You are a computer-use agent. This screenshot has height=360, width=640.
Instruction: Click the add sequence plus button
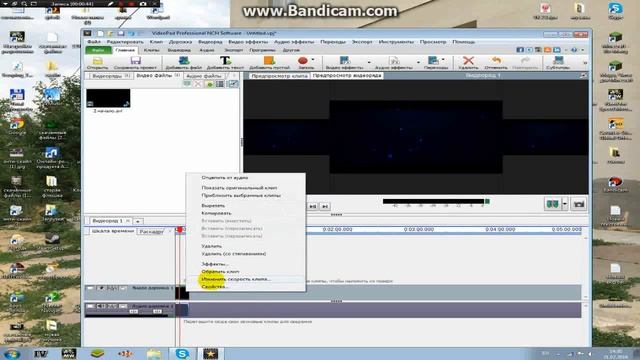[138, 221]
